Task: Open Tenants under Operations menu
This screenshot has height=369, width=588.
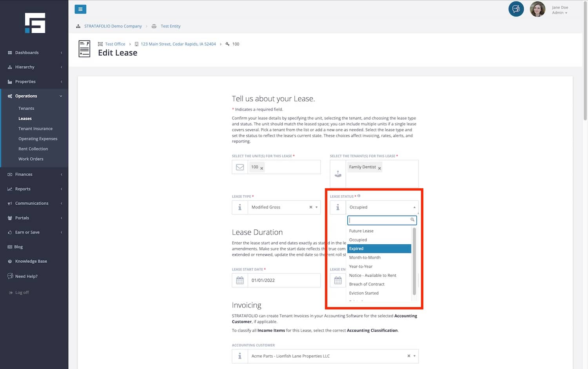Action: (x=26, y=108)
